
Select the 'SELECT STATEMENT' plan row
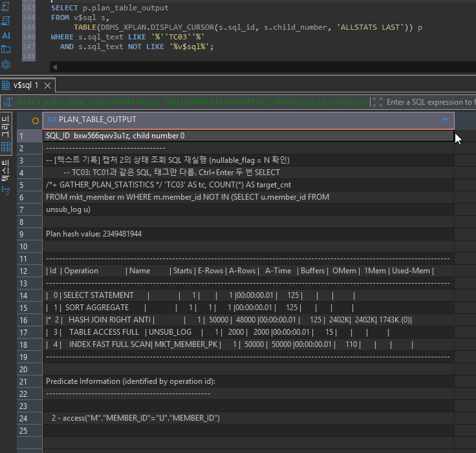(248, 295)
